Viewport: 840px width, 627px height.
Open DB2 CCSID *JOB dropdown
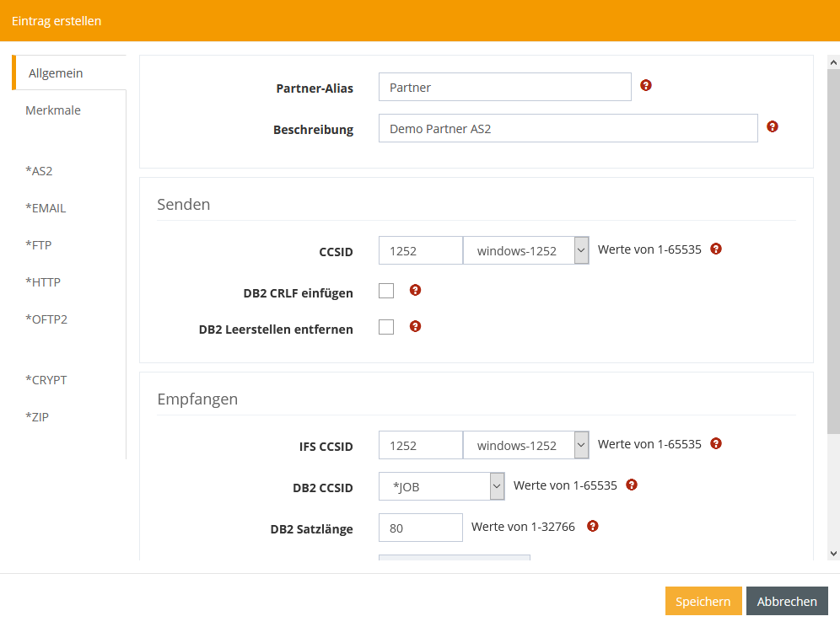tap(441, 486)
